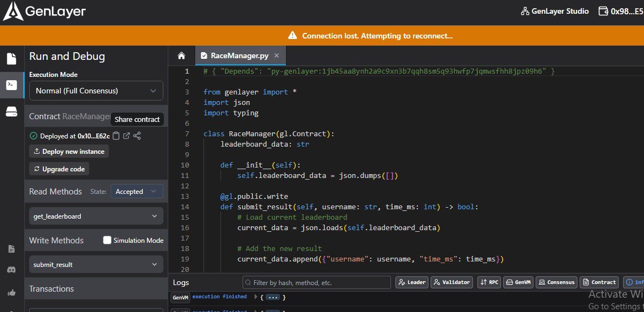Toggle the GenVM log filter
644x312 pixels.
(518, 282)
